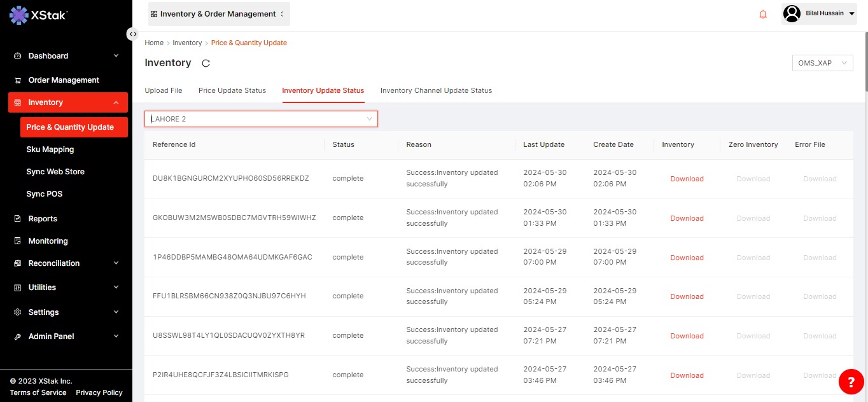The image size is (868, 402).
Task: Switch to the Price Update Status tab
Action: pos(232,90)
